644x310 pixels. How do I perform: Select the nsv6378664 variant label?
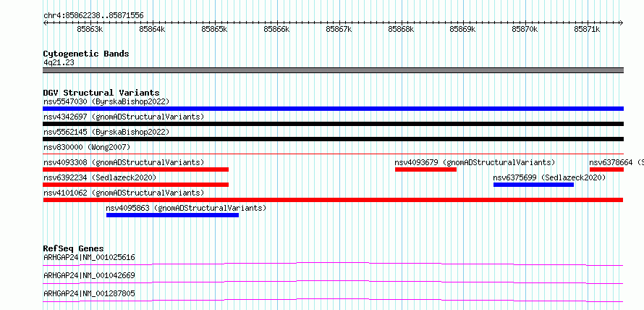pyautogui.click(x=617, y=162)
